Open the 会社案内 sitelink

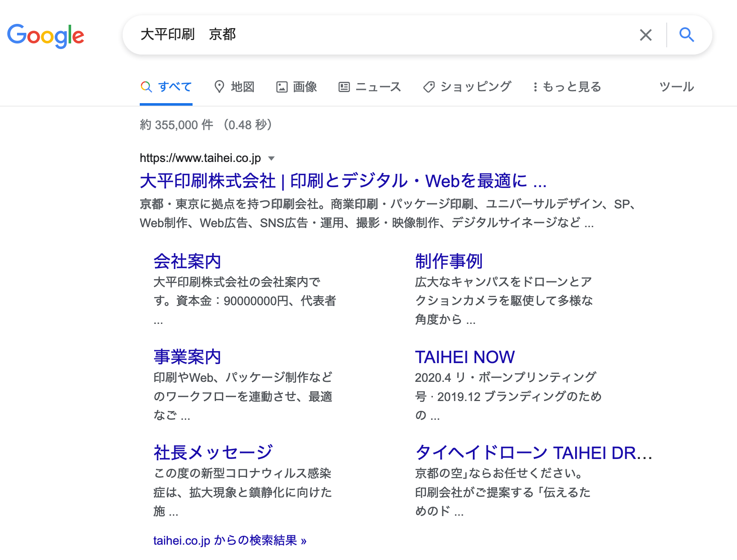(187, 261)
